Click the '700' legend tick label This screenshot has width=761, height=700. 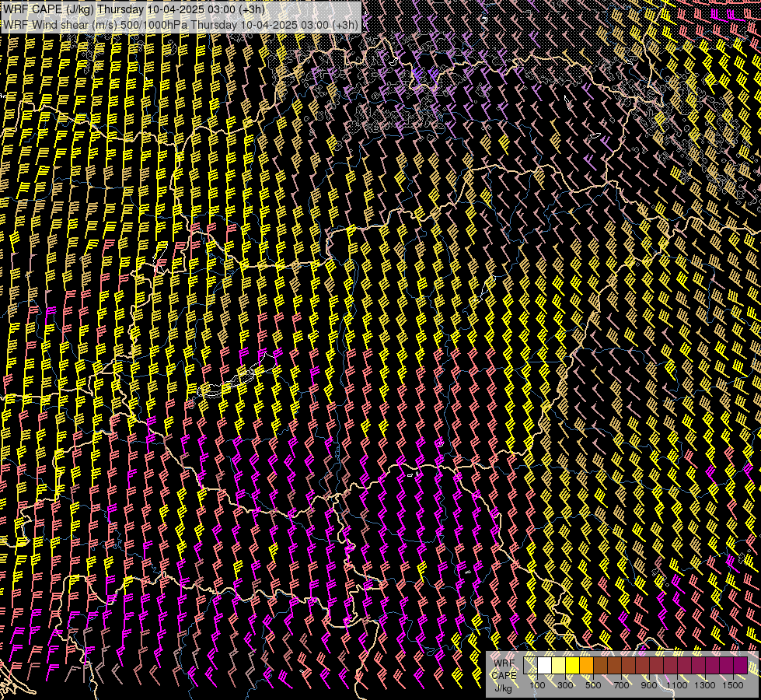click(x=621, y=685)
